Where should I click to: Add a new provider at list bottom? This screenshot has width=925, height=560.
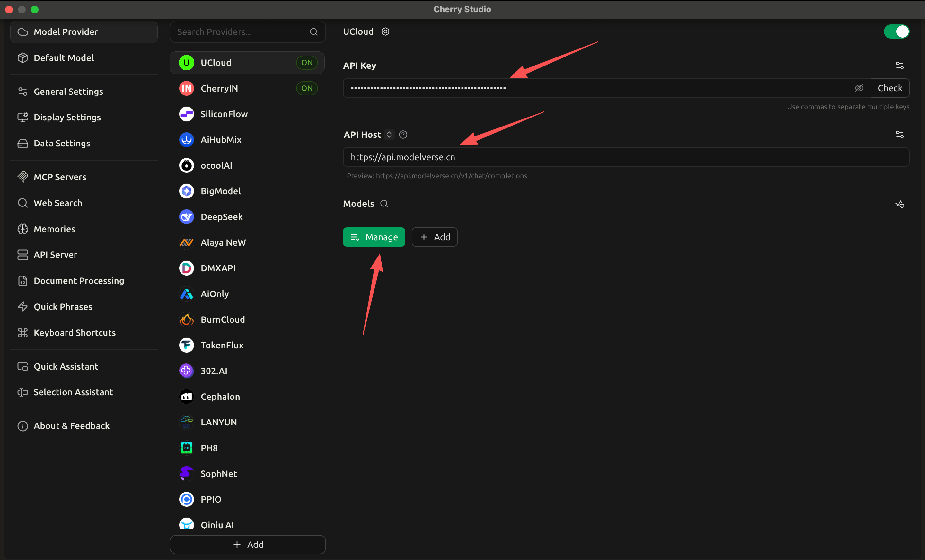tap(248, 545)
